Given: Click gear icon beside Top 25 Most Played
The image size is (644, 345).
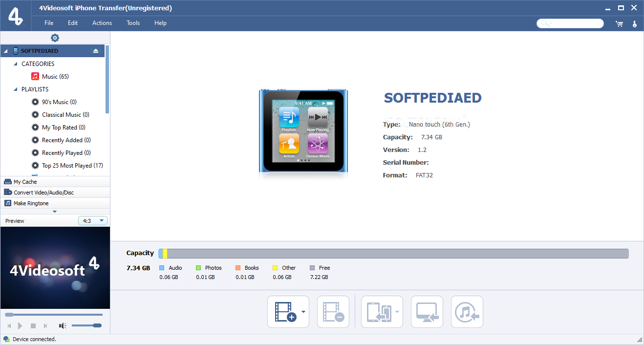Looking at the screenshot, I should (x=35, y=165).
